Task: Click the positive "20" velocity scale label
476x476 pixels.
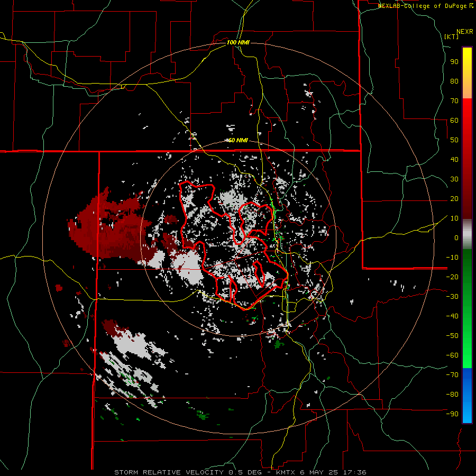Action: [454, 198]
